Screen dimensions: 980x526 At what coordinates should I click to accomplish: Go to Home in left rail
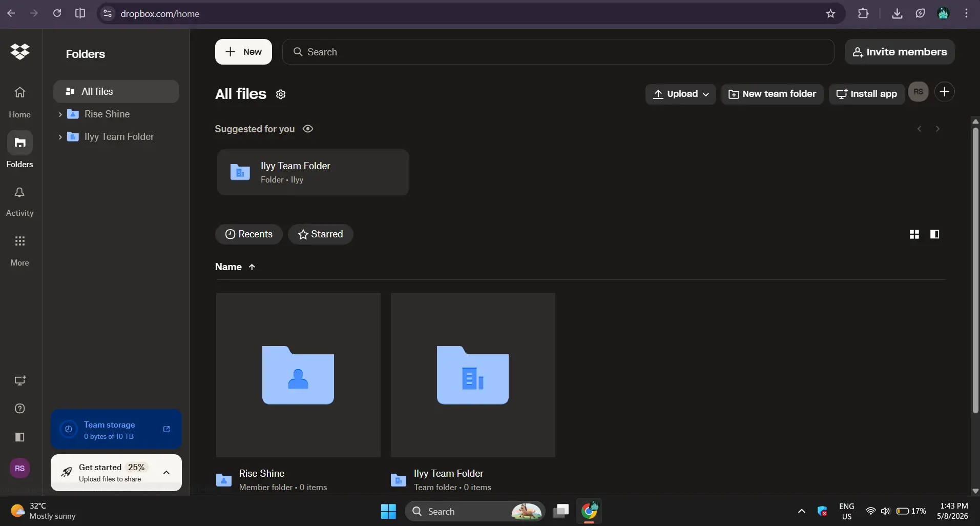[x=19, y=101]
